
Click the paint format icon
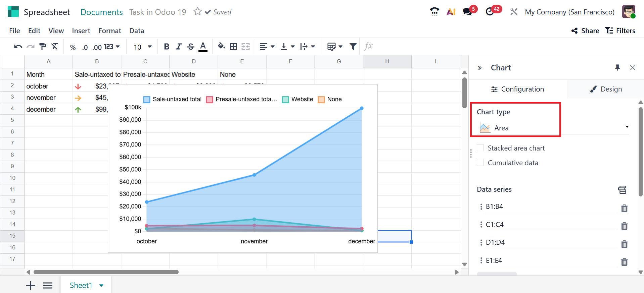pos(43,47)
